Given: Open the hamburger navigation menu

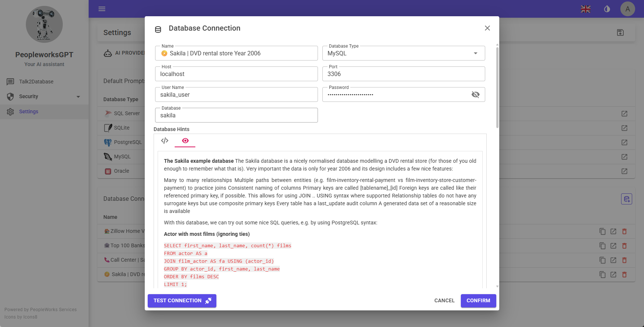Looking at the screenshot, I should [102, 9].
